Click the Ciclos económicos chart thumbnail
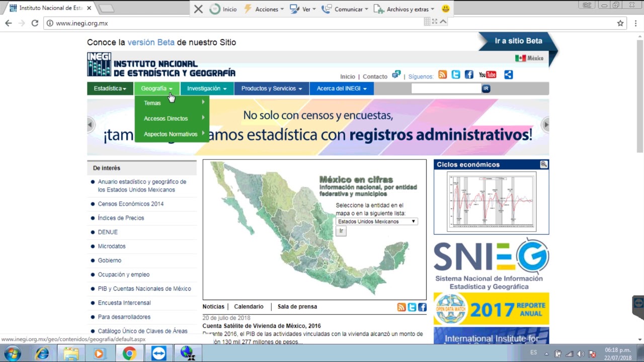This screenshot has height=362, width=644. (x=492, y=202)
